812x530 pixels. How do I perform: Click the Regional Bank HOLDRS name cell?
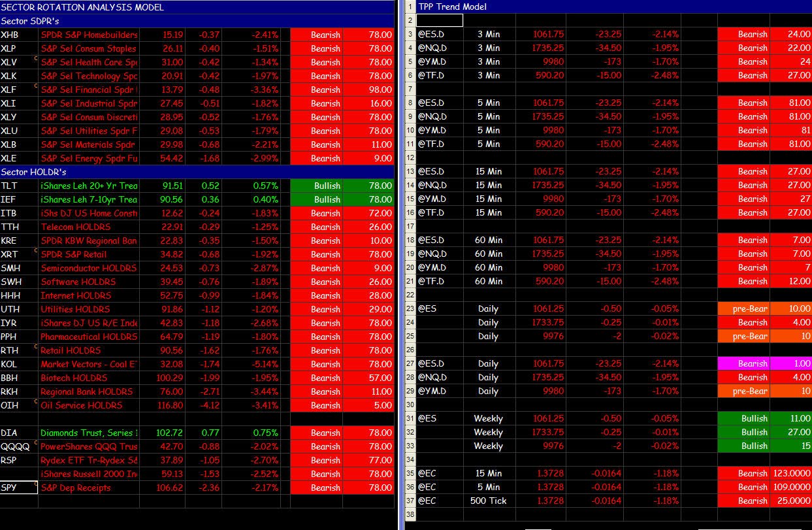click(x=89, y=391)
